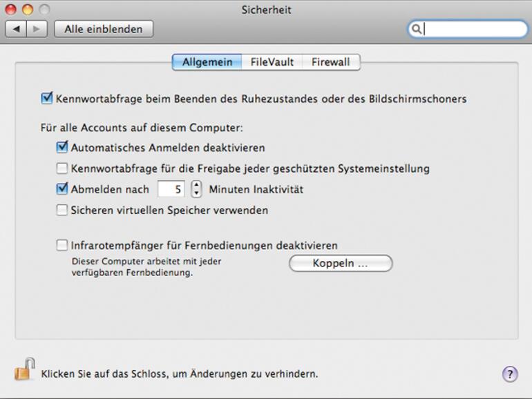Decrease minutes with stepper down arrow

click(196, 193)
